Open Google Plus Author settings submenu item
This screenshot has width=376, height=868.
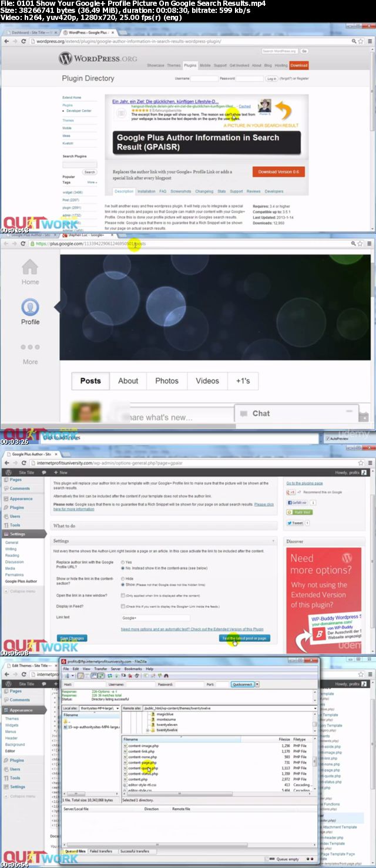[x=21, y=581]
